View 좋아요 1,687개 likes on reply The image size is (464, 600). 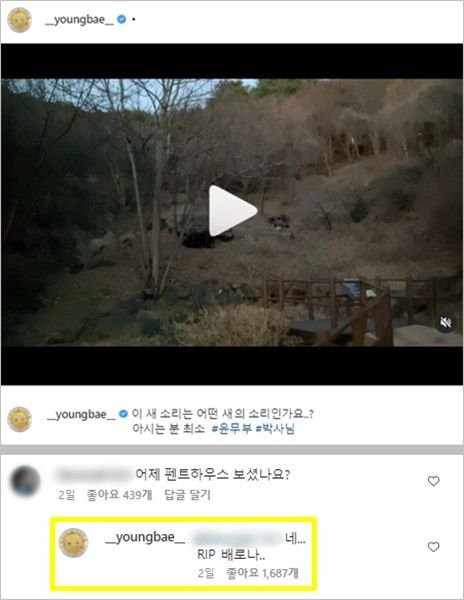tap(262, 573)
